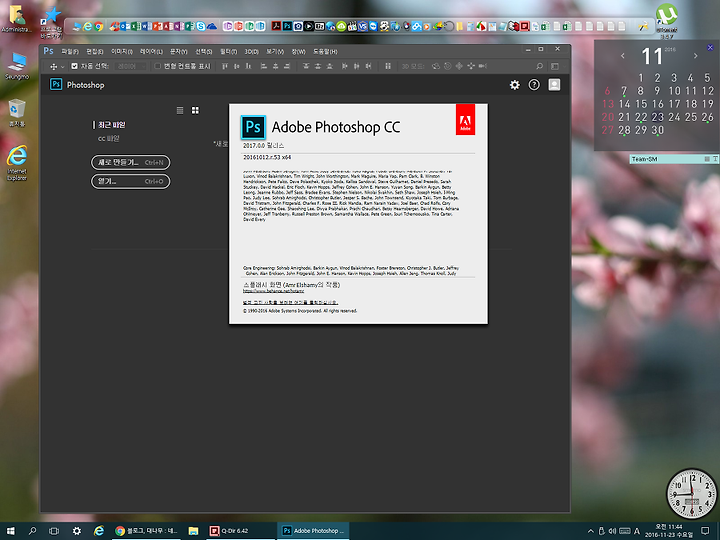720x540 pixels.
Task: Click the Team-SM widget bar
Action: (674, 159)
